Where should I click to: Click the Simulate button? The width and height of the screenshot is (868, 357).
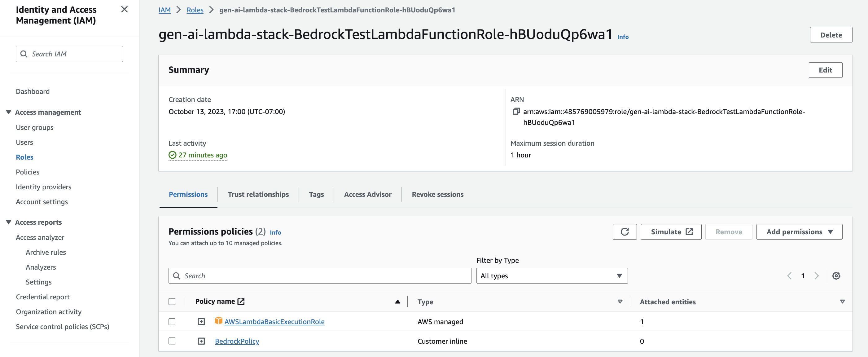point(671,232)
